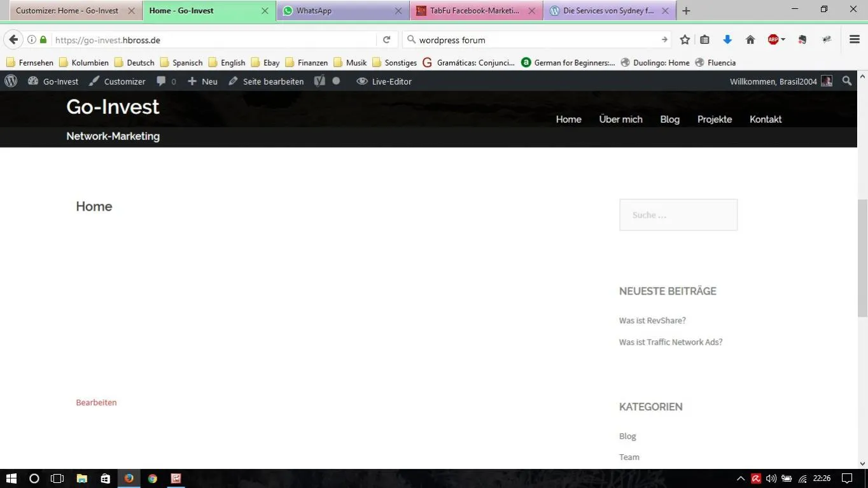Toggle the Live-Editor eye icon
The height and width of the screenshot is (488, 868).
click(362, 81)
